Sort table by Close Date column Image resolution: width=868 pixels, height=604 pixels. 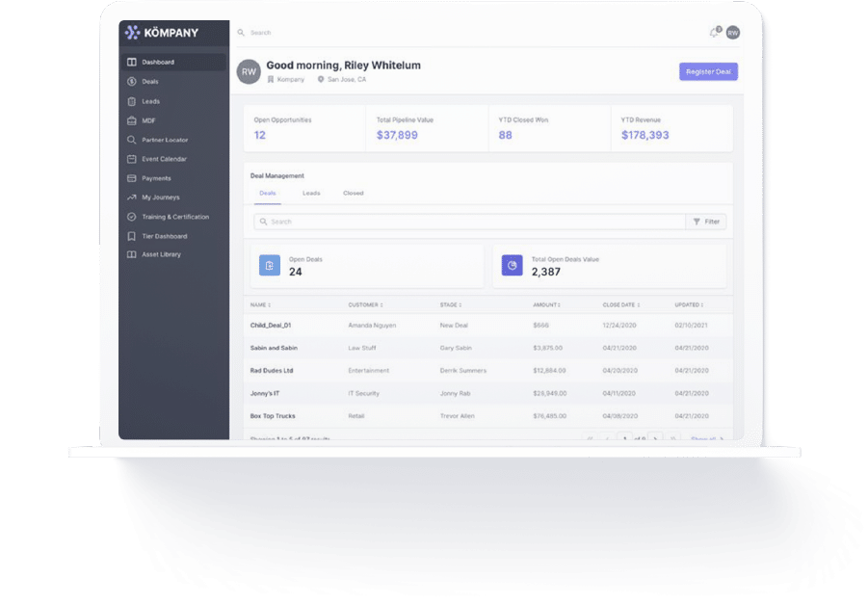621,305
